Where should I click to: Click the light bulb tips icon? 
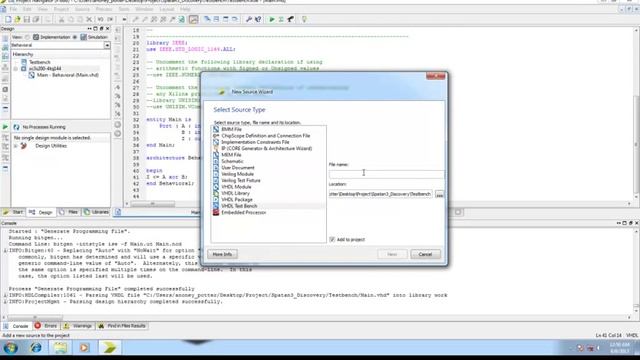point(304,19)
